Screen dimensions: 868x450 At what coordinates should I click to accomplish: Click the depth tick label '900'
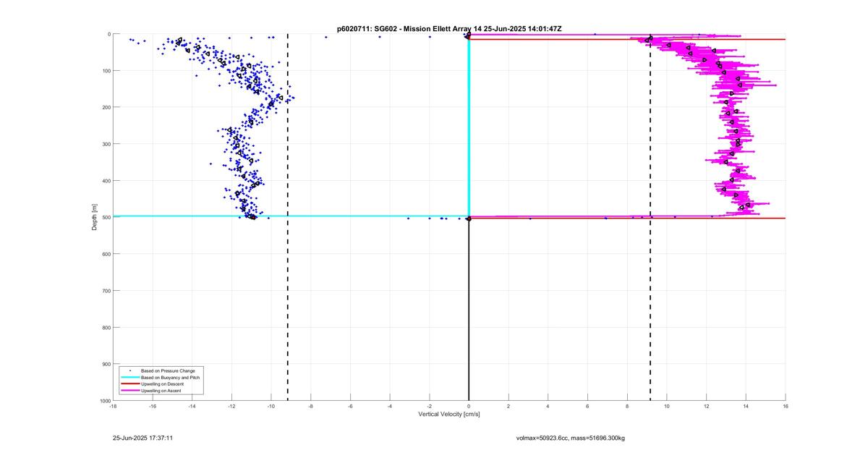coord(106,364)
